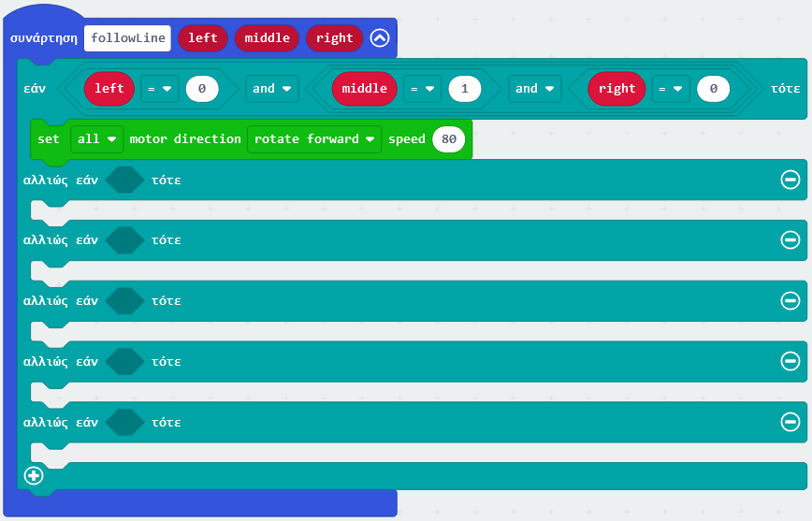Remove the second else-if branch
This screenshot has width=812, height=521.
click(790, 239)
